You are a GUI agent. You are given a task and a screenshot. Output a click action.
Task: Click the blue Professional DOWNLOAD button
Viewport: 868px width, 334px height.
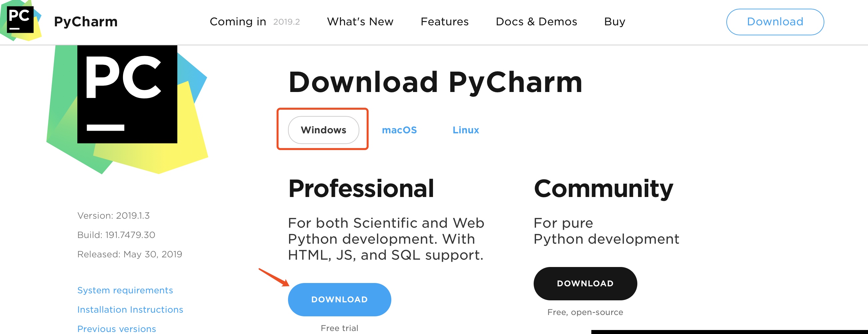coord(339,299)
